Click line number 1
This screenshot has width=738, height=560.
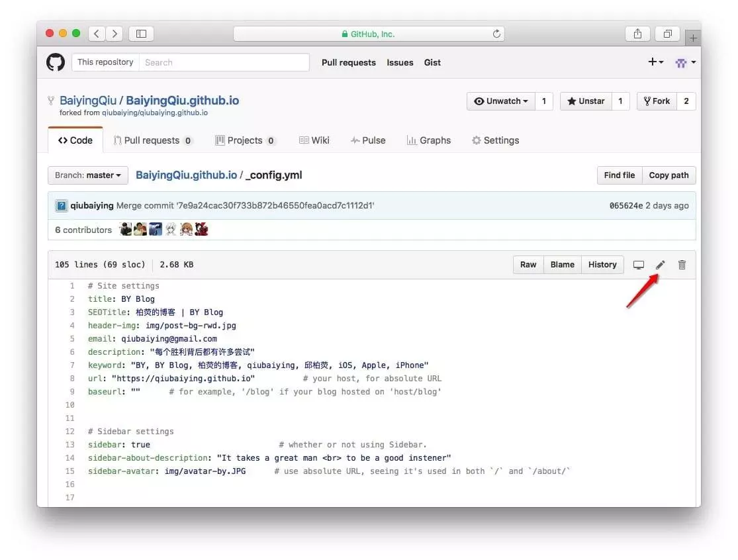pyautogui.click(x=72, y=286)
